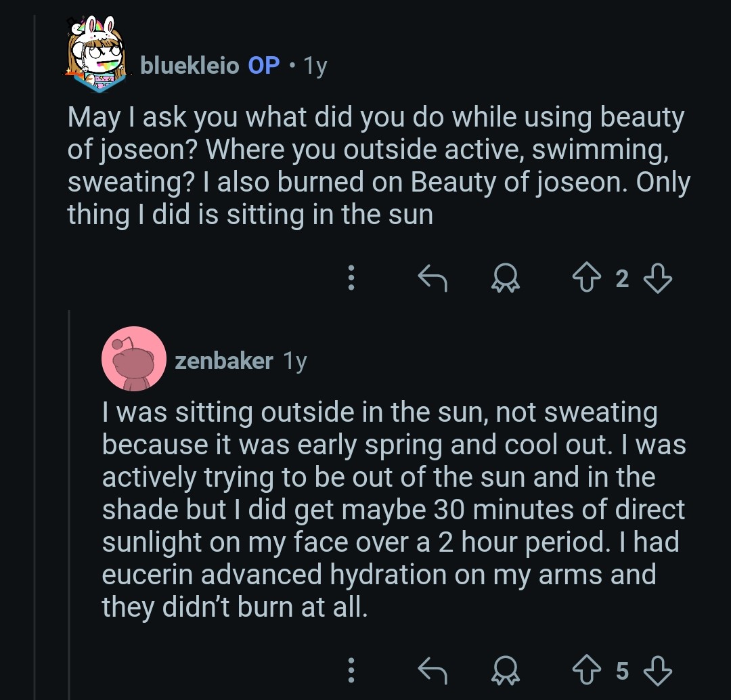Tap zenbaker's pink Snoo avatar
The width and height of the screenshot is (731, 700).
click(x=133, y=359)
